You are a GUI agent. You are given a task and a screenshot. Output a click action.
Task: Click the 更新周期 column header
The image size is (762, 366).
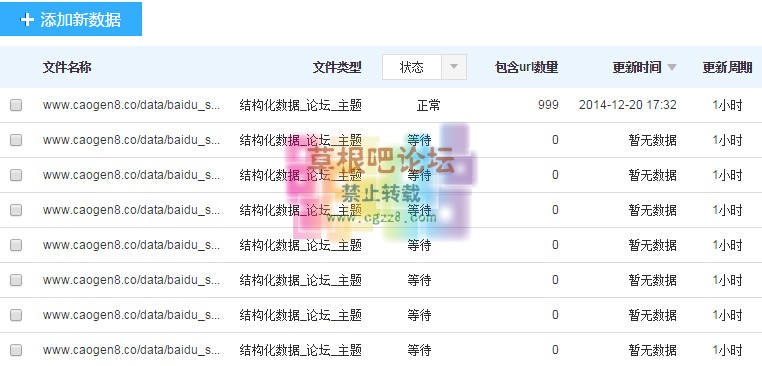click(x=727, y=68)
